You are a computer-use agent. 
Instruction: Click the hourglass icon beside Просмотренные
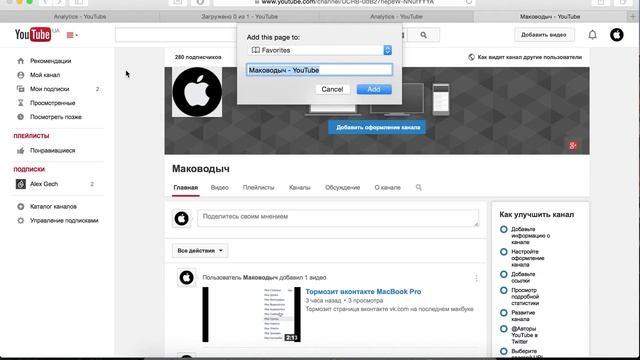tap(21, 103)
